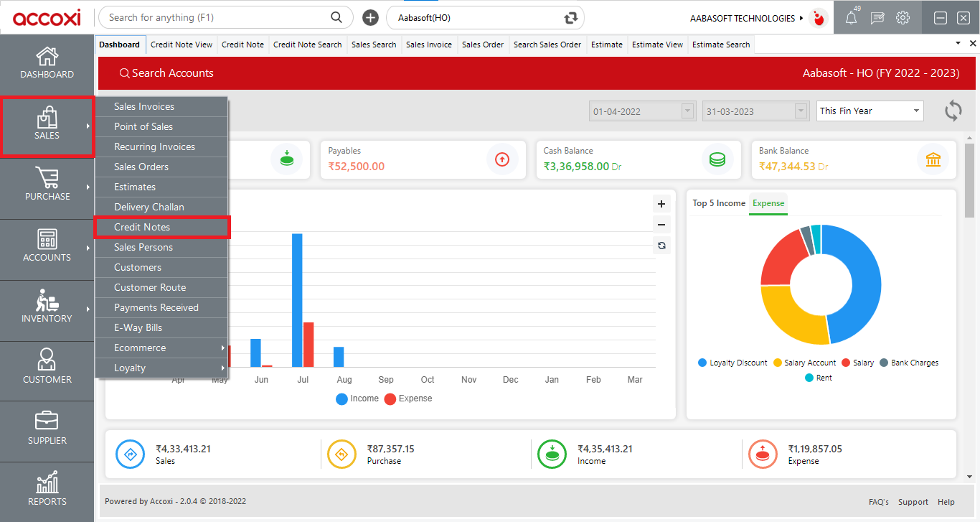Open the Purchase sidebar module
Image resolution: width=980 pixels, height=522 pixels.
47,187
